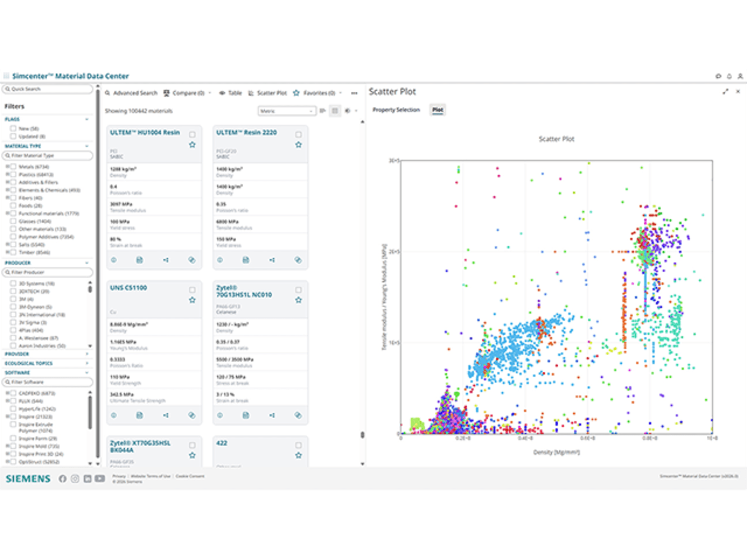Enable the Glasses material type filter
Viewport: 747px width, 560px height.
[13, 221]
